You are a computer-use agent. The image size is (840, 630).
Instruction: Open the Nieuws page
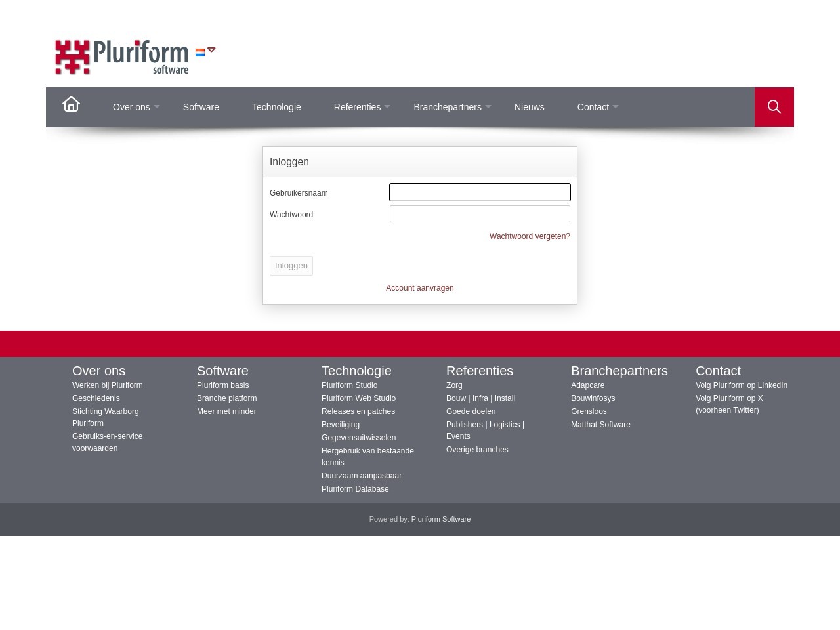pos(529,107)
